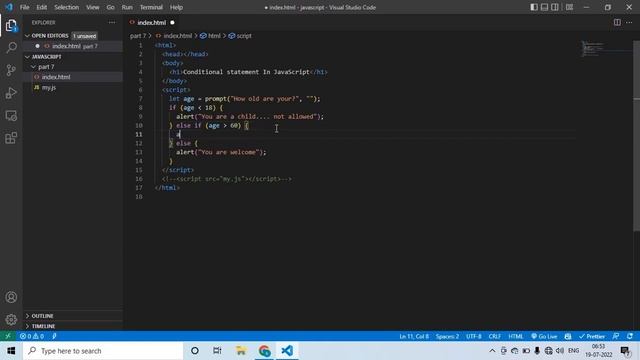The image size is (640, 360).
Task: Collapse the Open Editors section
Action: pos(50,36)
